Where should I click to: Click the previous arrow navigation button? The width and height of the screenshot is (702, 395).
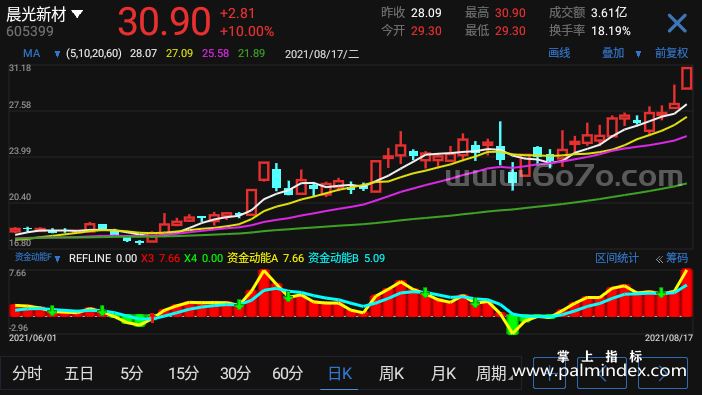tap(601, 373)
